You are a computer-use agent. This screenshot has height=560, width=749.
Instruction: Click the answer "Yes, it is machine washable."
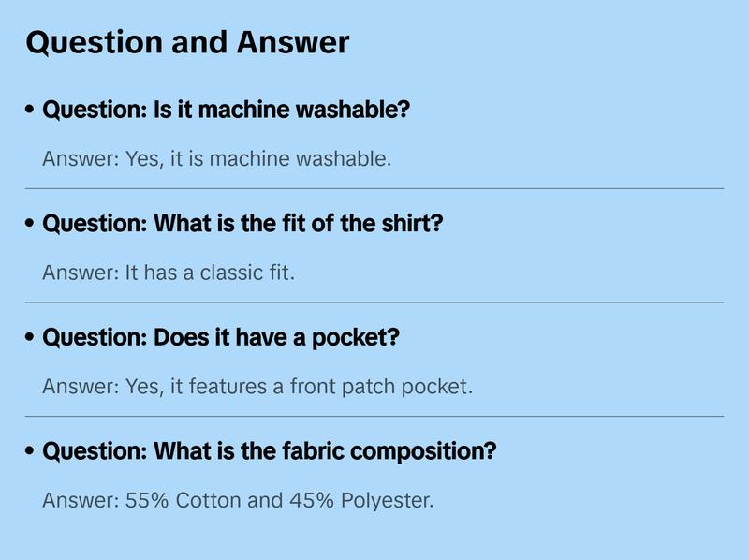[x=216, y=158]
